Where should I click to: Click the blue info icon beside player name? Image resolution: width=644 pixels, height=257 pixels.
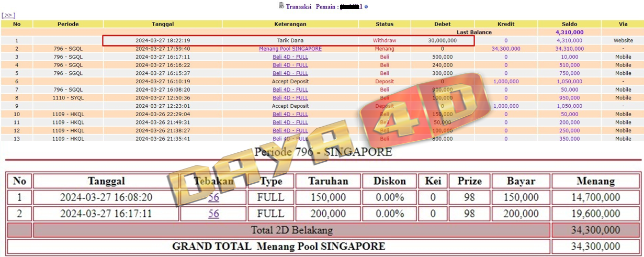(366, 7)
